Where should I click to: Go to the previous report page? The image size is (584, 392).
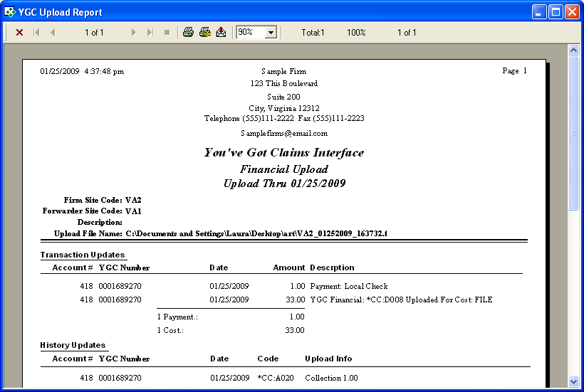[53, 33]
